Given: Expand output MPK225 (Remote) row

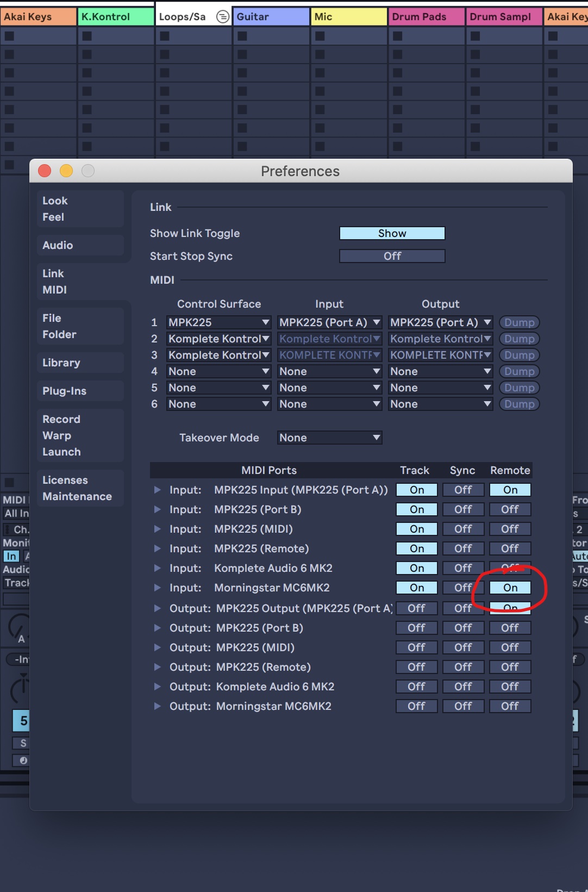Looking at the screenshot, I should (x=157, y=667).
